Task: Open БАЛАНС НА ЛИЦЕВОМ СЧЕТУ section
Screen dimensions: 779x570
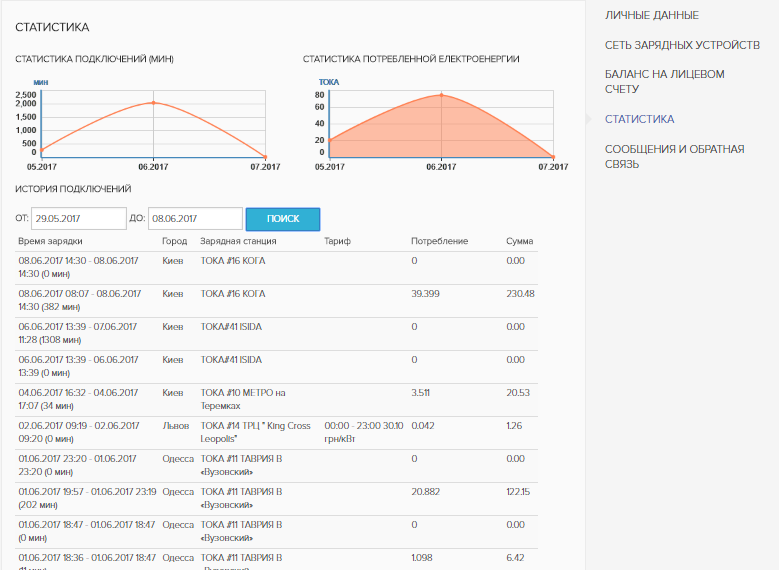Action: [664, 81]
